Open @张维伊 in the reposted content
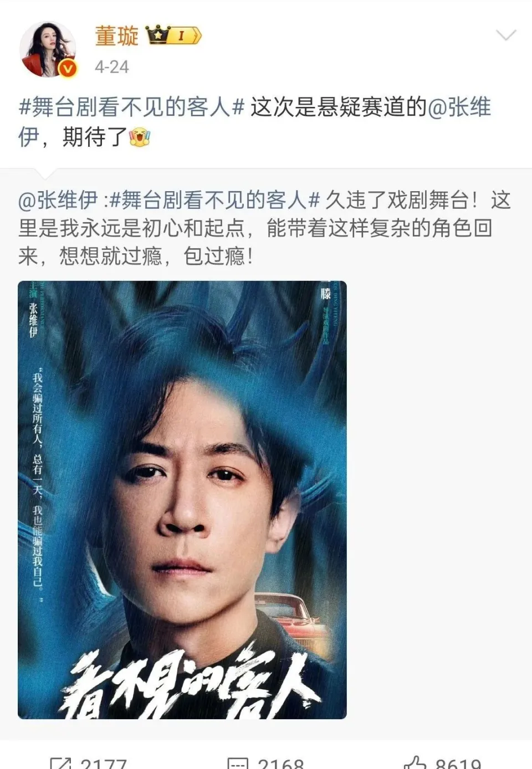Screen dimensions: 532x769 58,200
